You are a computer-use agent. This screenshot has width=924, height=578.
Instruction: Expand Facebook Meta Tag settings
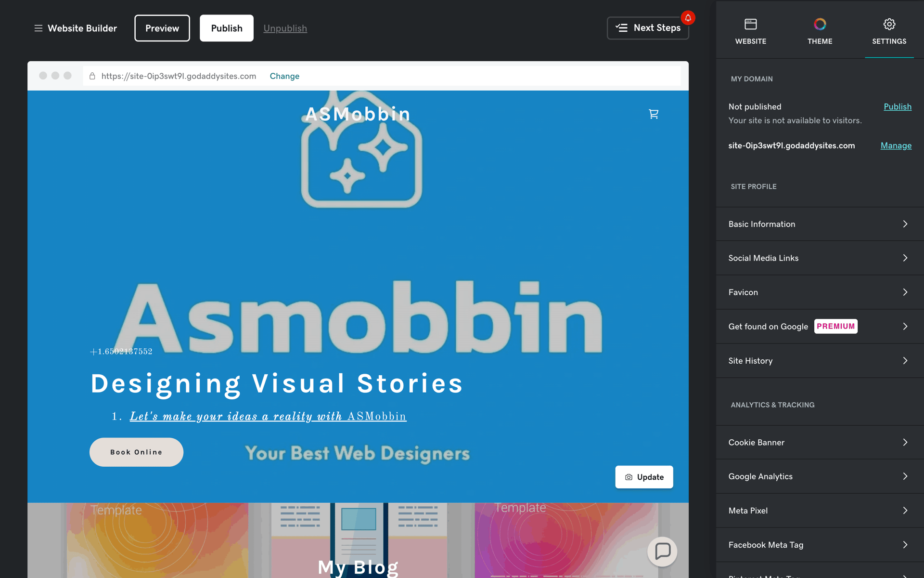pos(820,545)
